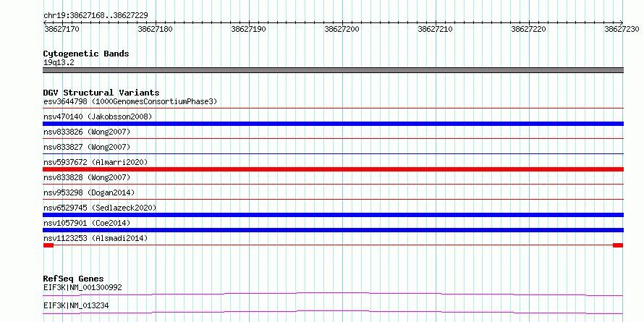Click the thick red bar for nsv5937672
The image size is (644, 322).
point(333,169)
